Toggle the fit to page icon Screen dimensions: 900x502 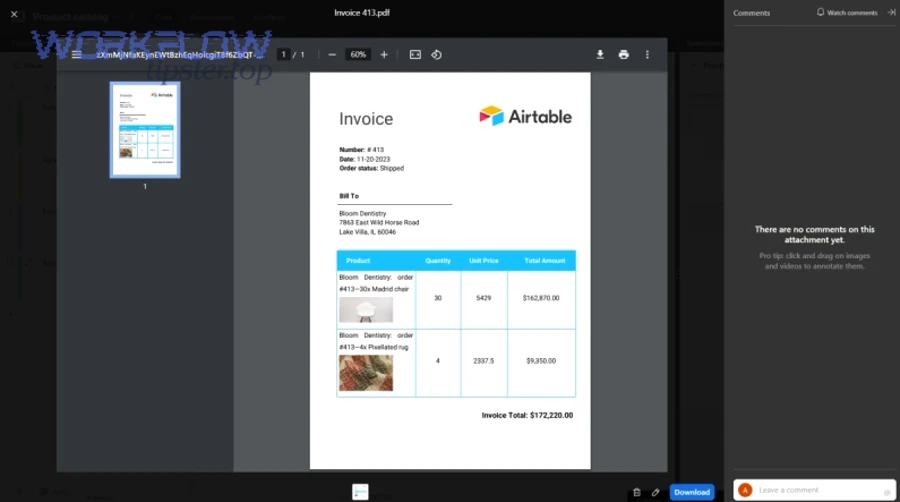click(x=415, y=55)
